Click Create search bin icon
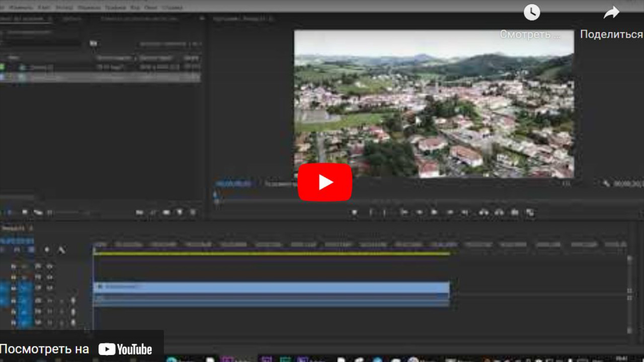The width and height of the screenshot is (644, 362). pyautogui.click(x=93, y=44)
